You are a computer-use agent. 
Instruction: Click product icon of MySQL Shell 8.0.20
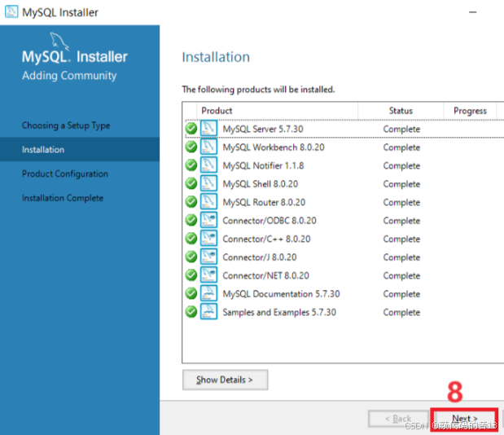[x=208, y=183]
